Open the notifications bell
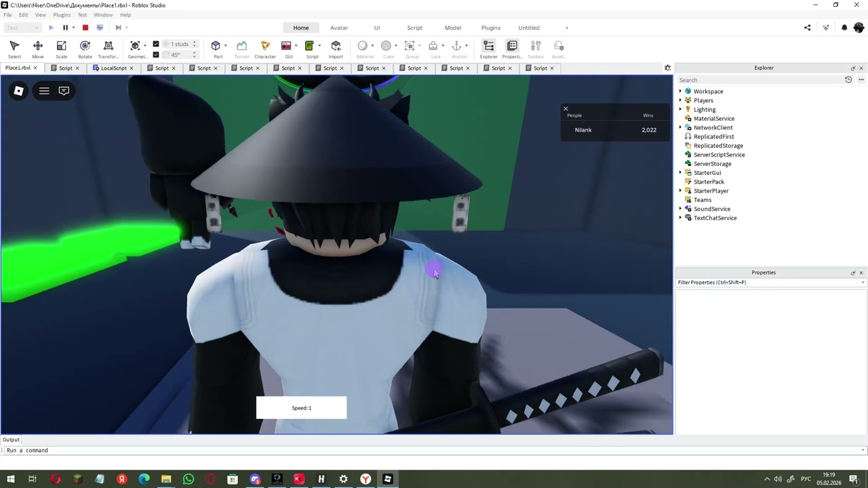Screen dimensions: 868x488 844,28
